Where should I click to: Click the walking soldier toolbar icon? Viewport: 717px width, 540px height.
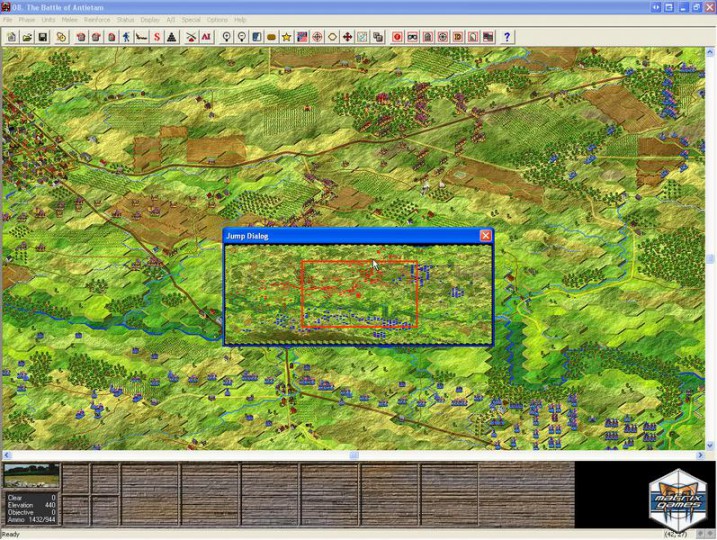click(126, 37)
